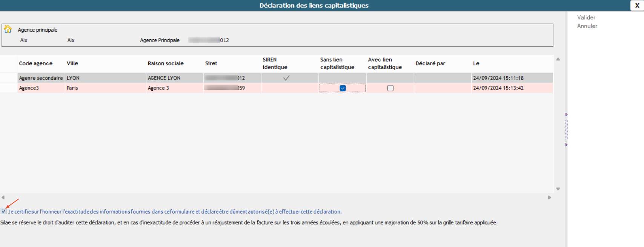This screenshot has height=247, width=644.
Task: Click Valider to confirm the declaration
Action: 586,17
